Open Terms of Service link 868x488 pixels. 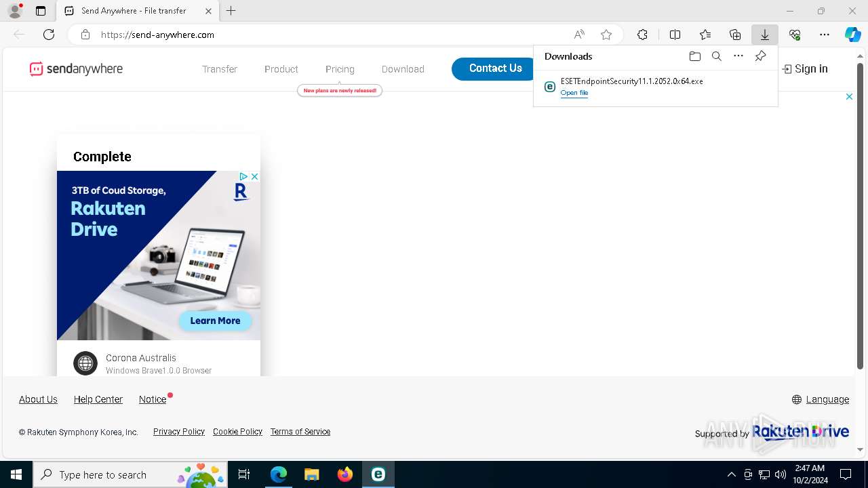(x=300, y=432)
